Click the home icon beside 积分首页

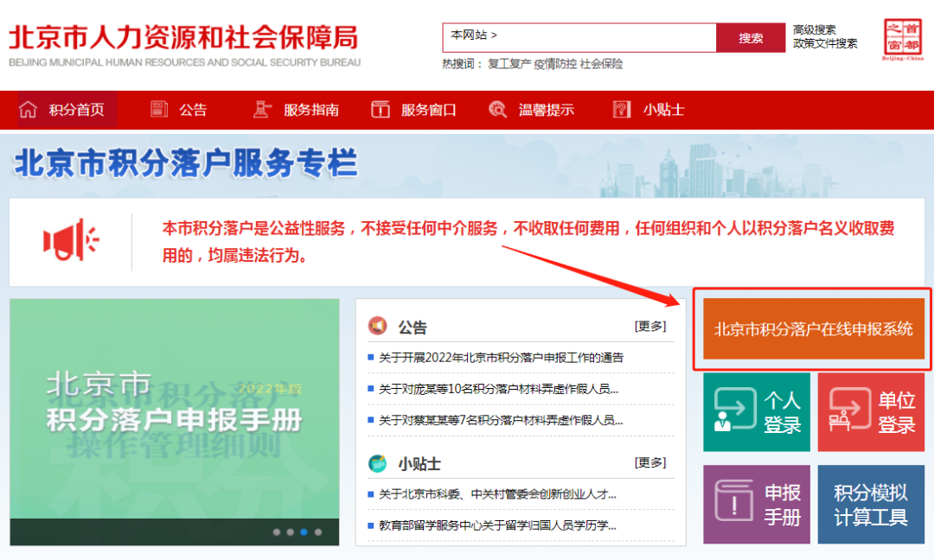[28, 110]
